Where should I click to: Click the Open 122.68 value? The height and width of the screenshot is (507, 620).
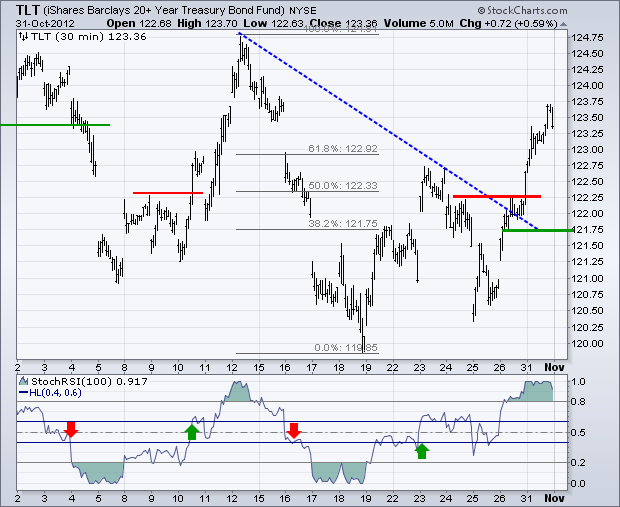[139, 23]
